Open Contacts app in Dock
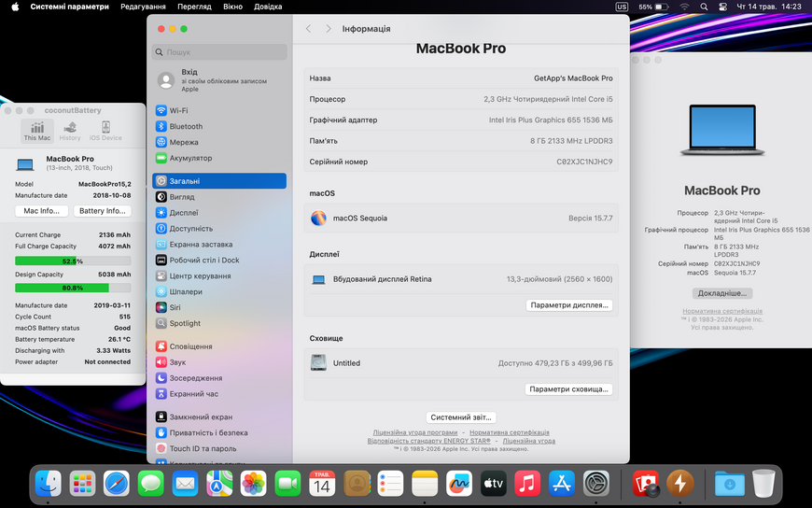812x508 pixels. click(357, 484)
